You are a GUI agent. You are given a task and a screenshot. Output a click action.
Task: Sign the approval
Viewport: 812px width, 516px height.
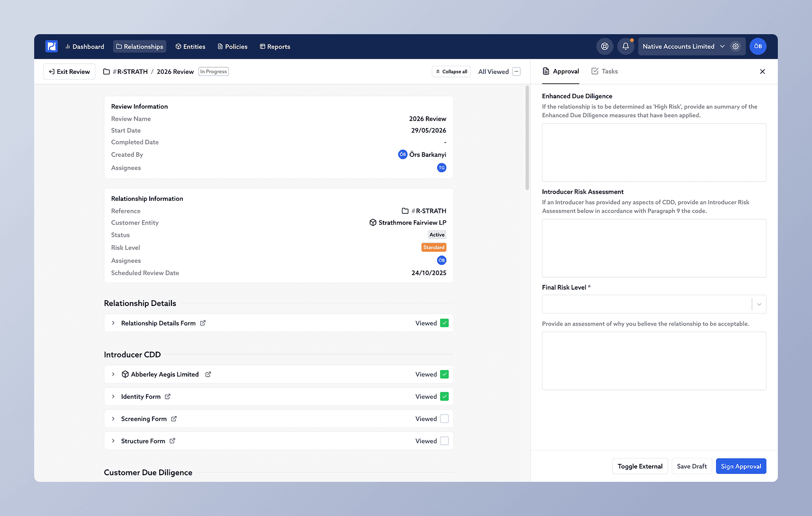click(x=741, y=467)
